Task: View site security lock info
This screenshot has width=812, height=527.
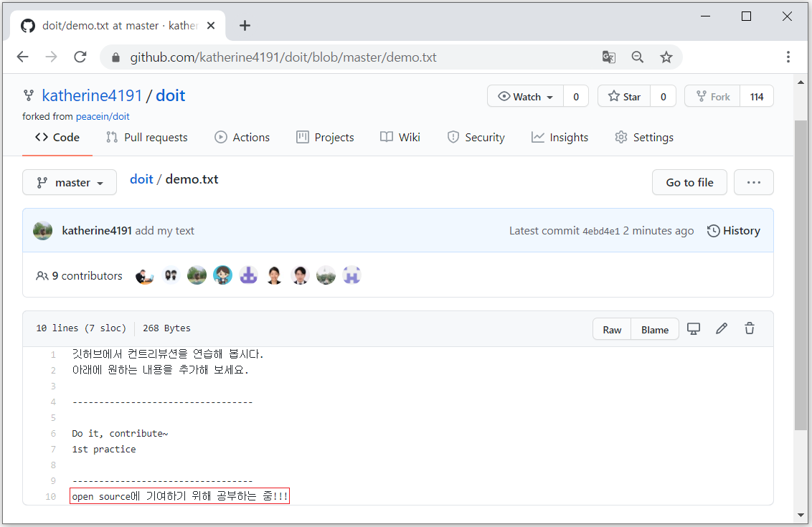Action: click(x=116, y=57)
